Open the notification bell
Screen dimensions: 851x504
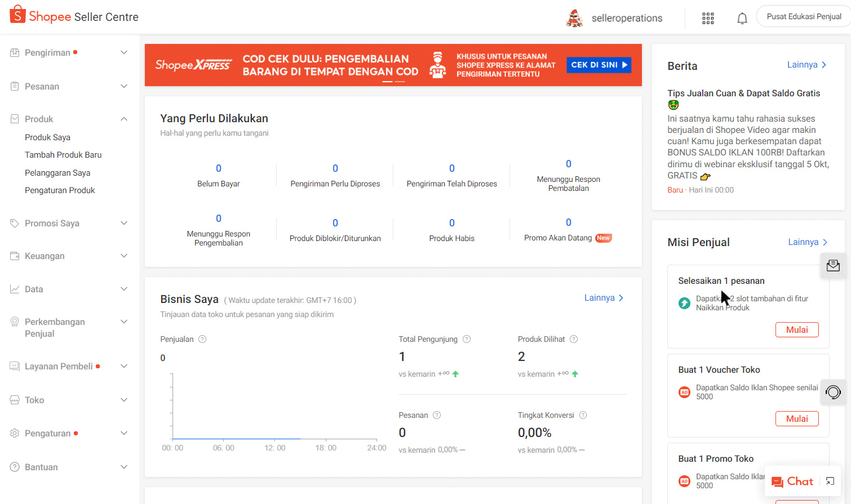(x=742, y=17)
